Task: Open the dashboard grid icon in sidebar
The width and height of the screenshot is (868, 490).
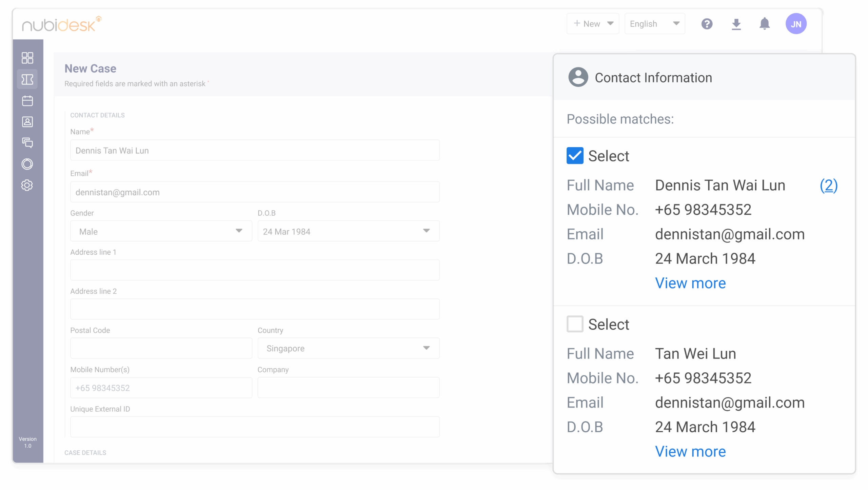Action: click(27, 58)
